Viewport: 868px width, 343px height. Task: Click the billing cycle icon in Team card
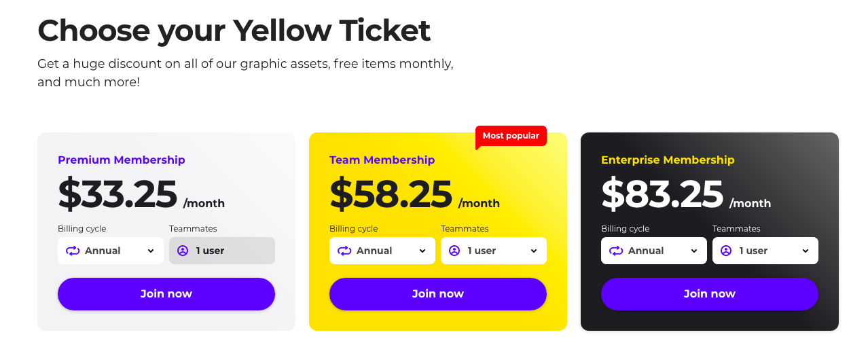[344, 251]
